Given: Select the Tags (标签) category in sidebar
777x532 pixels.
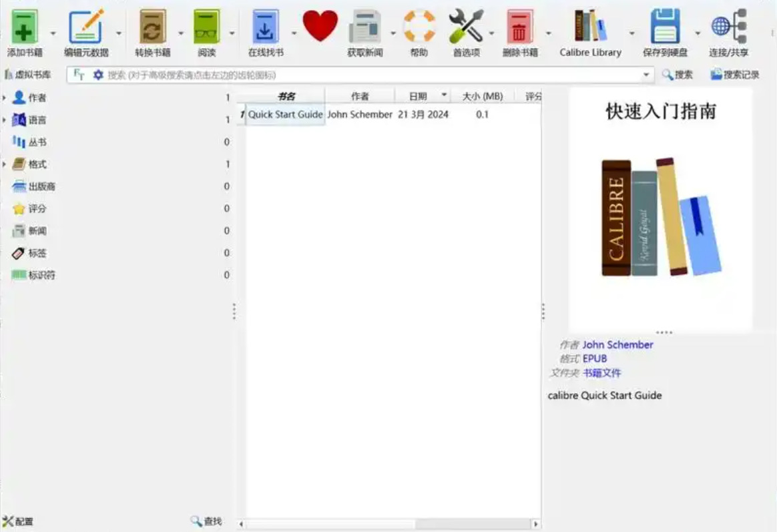Looking at the screenshot, I should click(x=29, y=253).
